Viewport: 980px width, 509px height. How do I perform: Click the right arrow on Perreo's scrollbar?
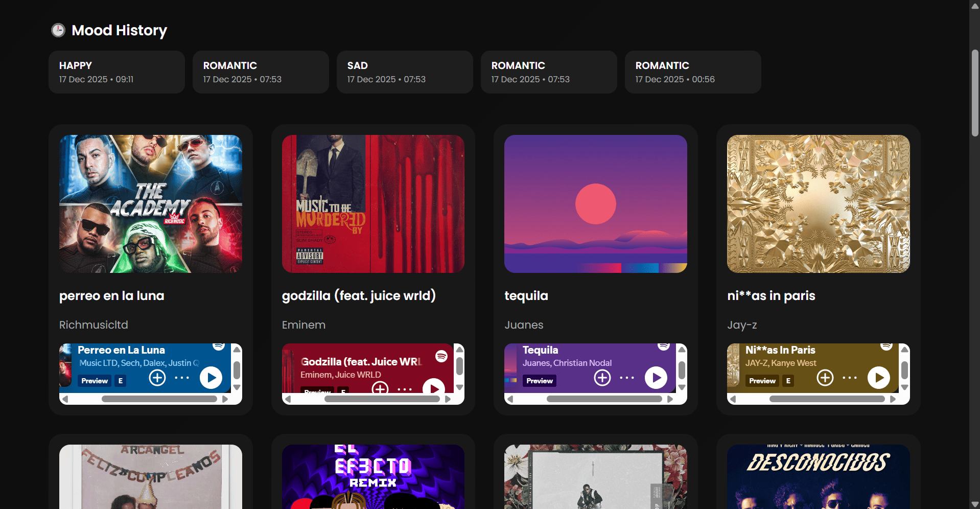tap(226, 399)
